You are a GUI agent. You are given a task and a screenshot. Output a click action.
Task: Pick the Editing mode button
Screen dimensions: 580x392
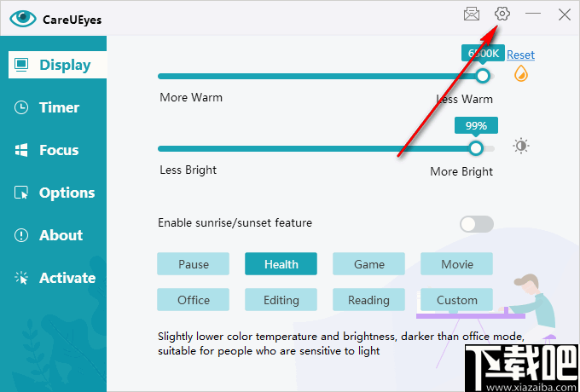tap(281, 300)
